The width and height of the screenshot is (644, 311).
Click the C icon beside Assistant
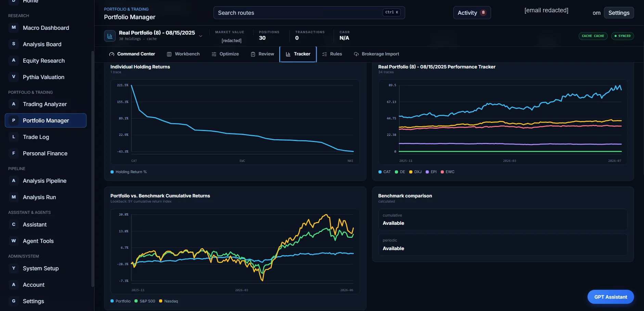click(14, 224)
